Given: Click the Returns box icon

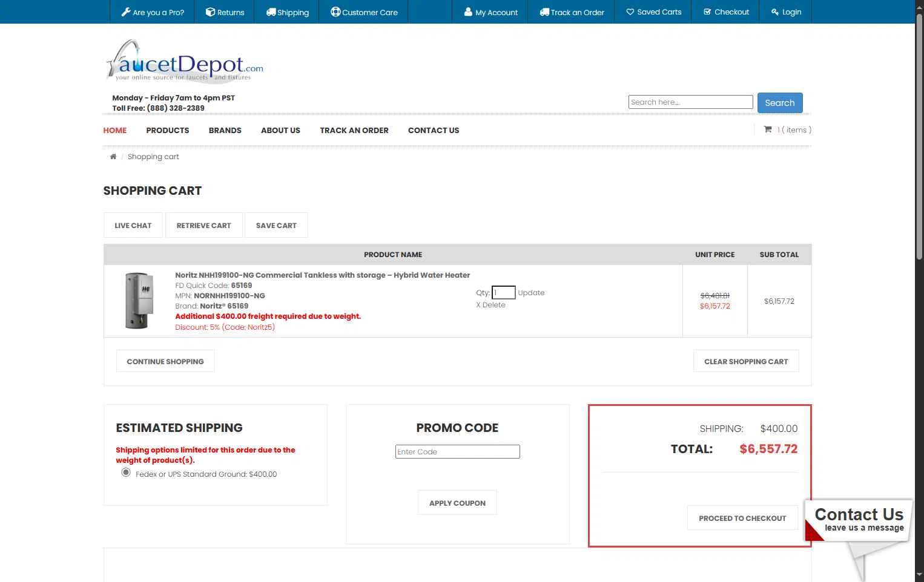Looking at the screenshot, I should click(210, 11).
